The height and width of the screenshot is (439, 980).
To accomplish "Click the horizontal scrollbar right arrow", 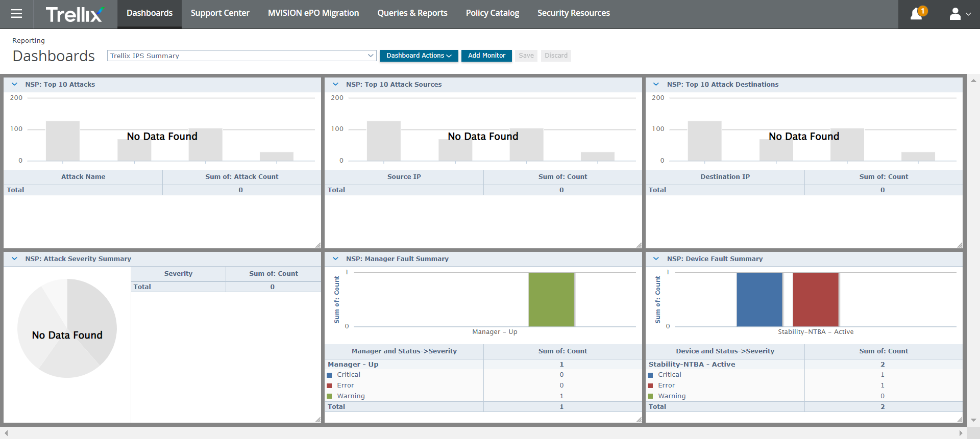I will (961, 433).
